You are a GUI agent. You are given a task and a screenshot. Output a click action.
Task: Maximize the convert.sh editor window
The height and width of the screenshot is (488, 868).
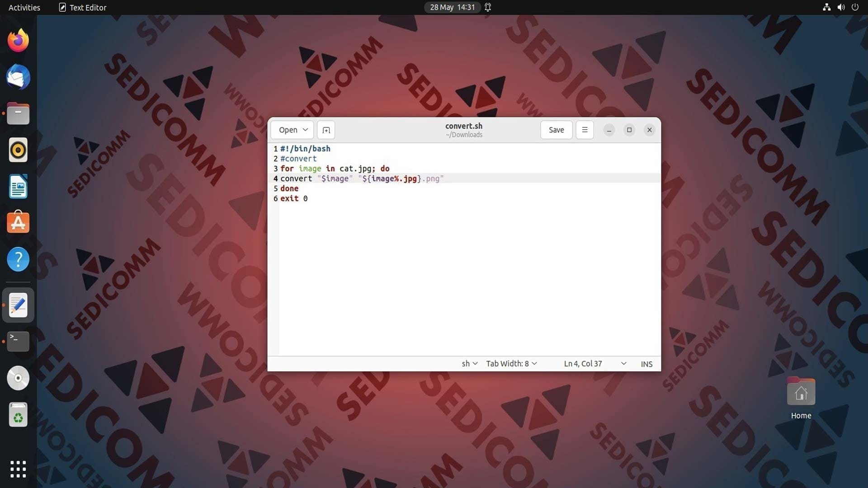[629, 130]
